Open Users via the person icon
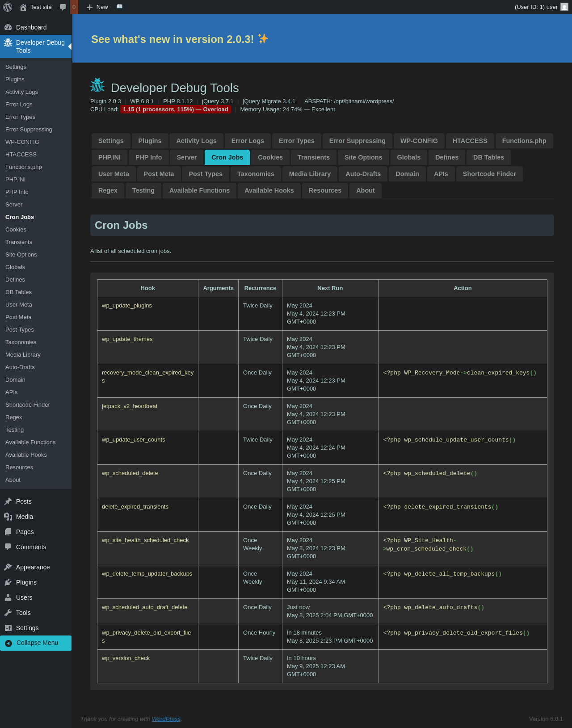572x728 pixels. point(8,598)
